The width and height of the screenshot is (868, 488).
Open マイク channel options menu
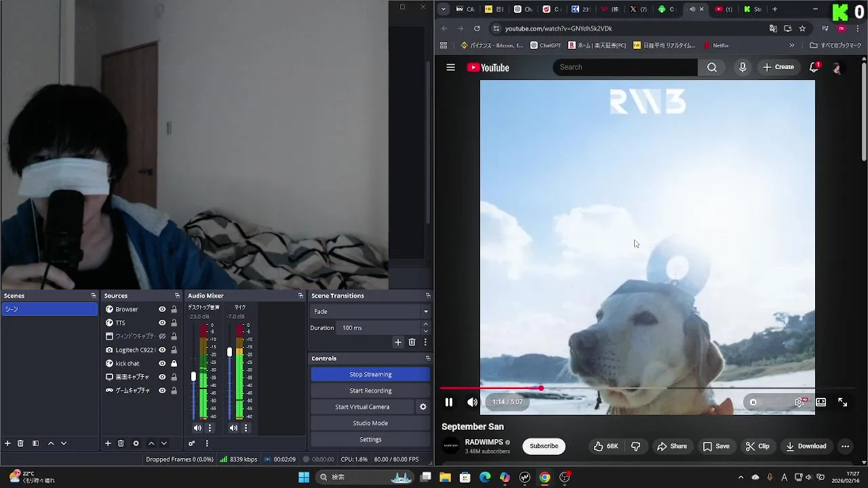coord(245,428)
